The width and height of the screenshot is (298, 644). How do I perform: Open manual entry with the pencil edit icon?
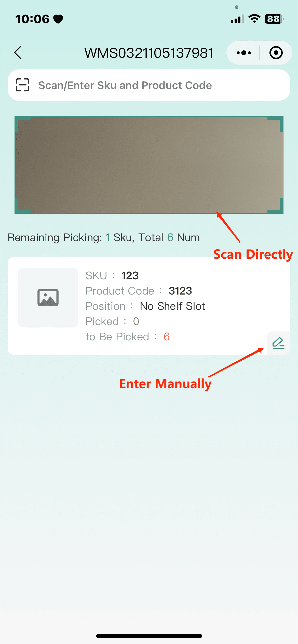tap(278, 343)
